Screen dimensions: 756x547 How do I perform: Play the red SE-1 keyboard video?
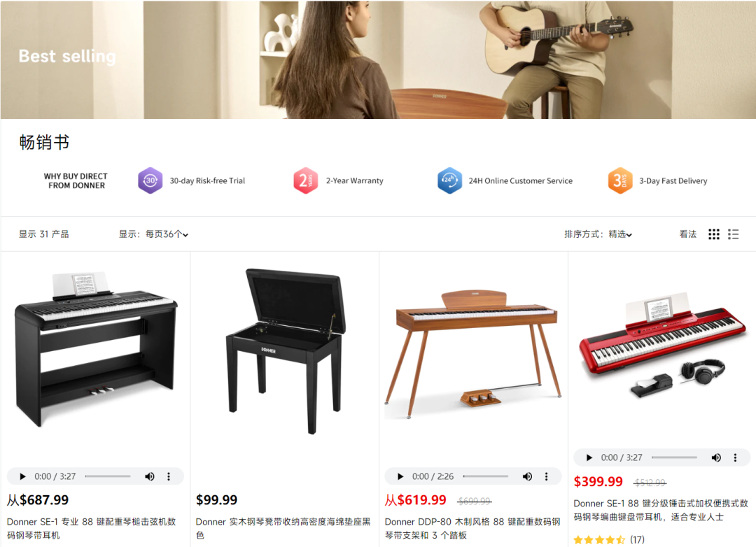coord(589,458)
